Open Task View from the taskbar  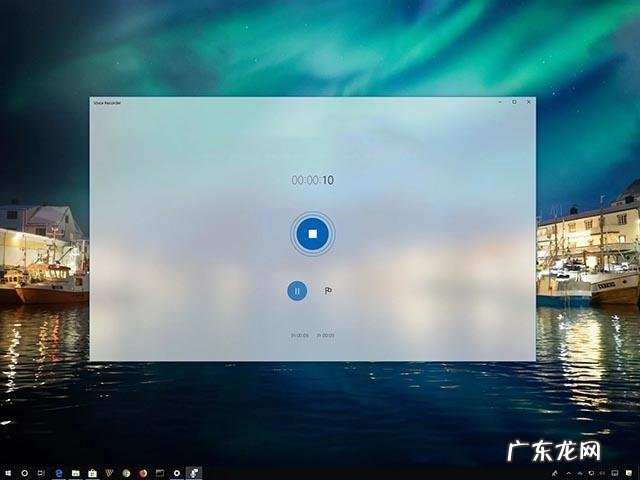pos(41,473)
